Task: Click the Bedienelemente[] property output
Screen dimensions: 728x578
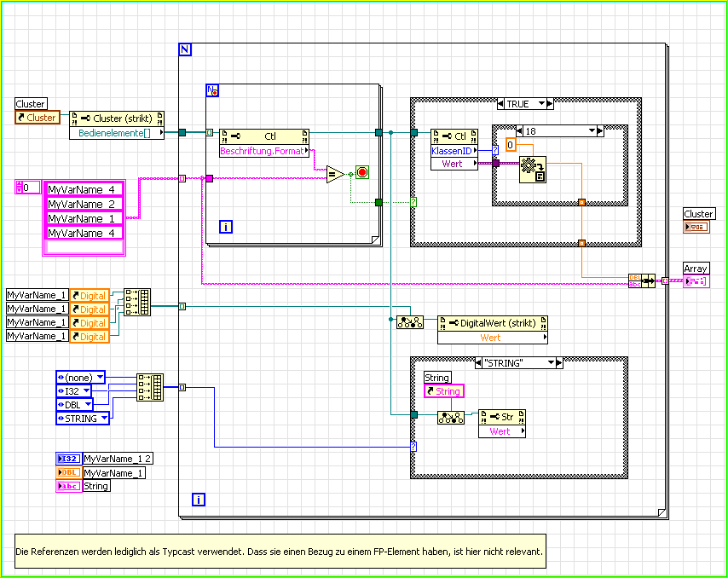Action: [117, 133]
